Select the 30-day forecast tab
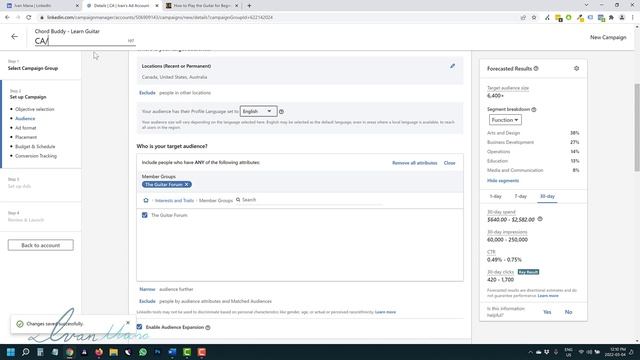This screenshot has height=360, width=640. pos(547,196)
